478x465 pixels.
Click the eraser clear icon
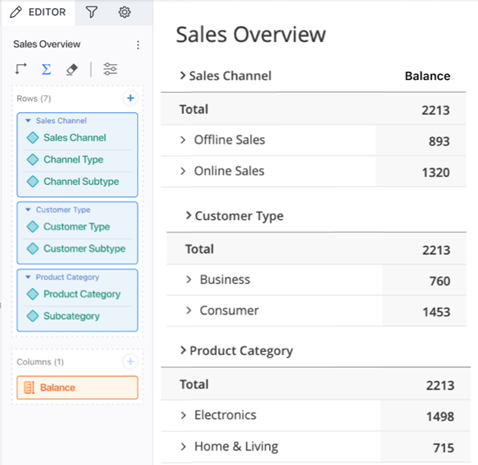pos(72,69)
